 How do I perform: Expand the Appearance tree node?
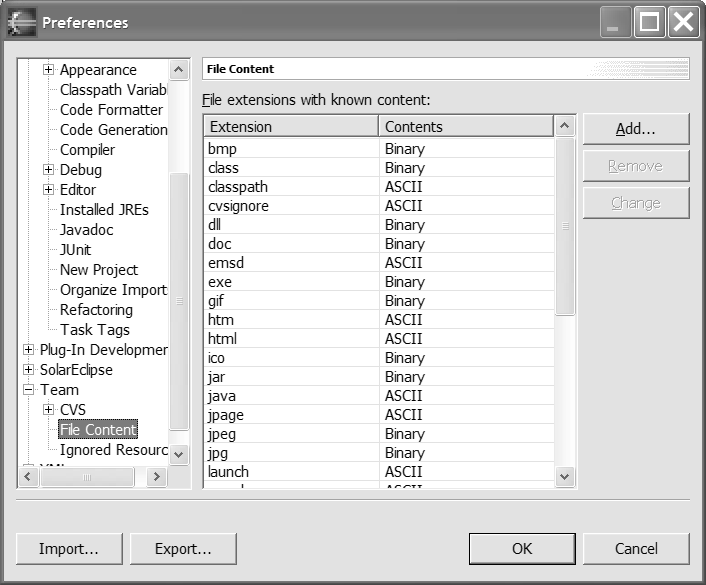pyautogui.click(x=48, y=70)
